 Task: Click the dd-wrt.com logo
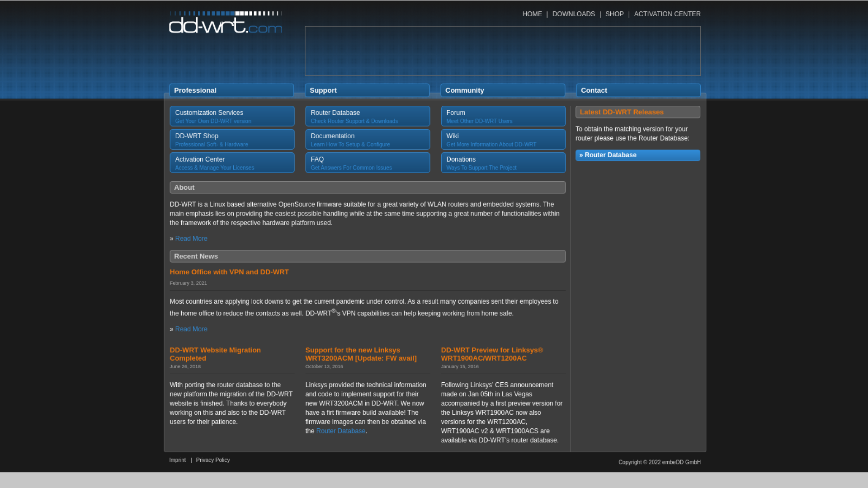(225, 23)
